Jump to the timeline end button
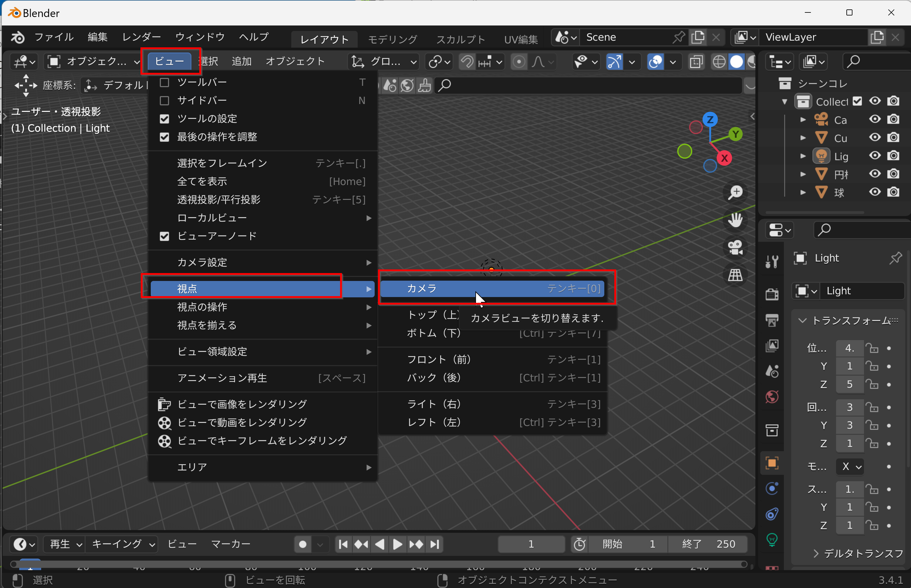 434,544
